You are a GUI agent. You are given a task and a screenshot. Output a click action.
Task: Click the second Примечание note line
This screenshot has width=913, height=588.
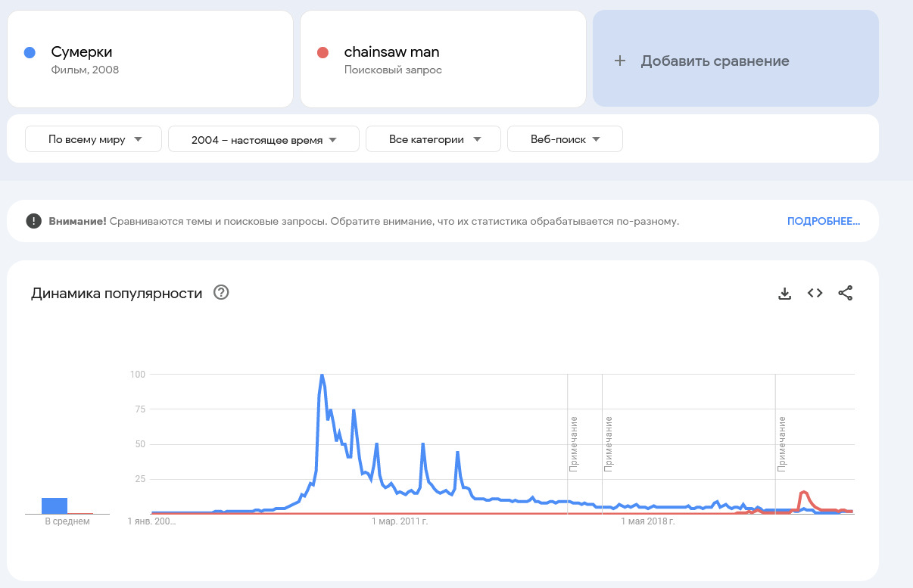tap(608, 443)
